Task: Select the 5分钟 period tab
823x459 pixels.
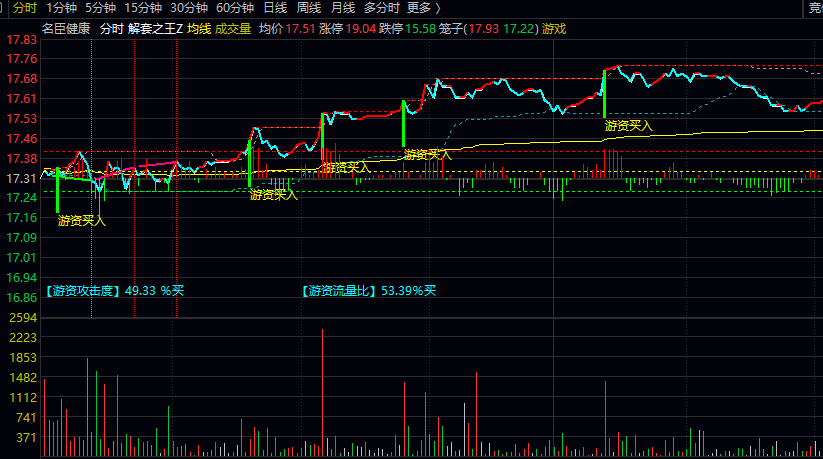Action: (100, 8)
